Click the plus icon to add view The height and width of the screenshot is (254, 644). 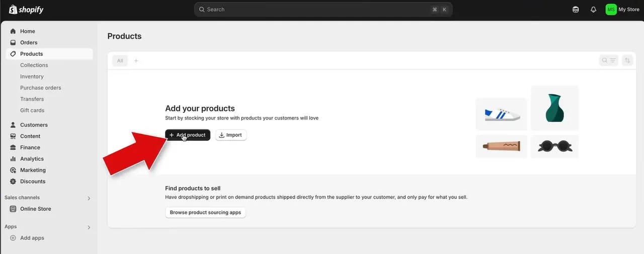click(x=136, y=60)
